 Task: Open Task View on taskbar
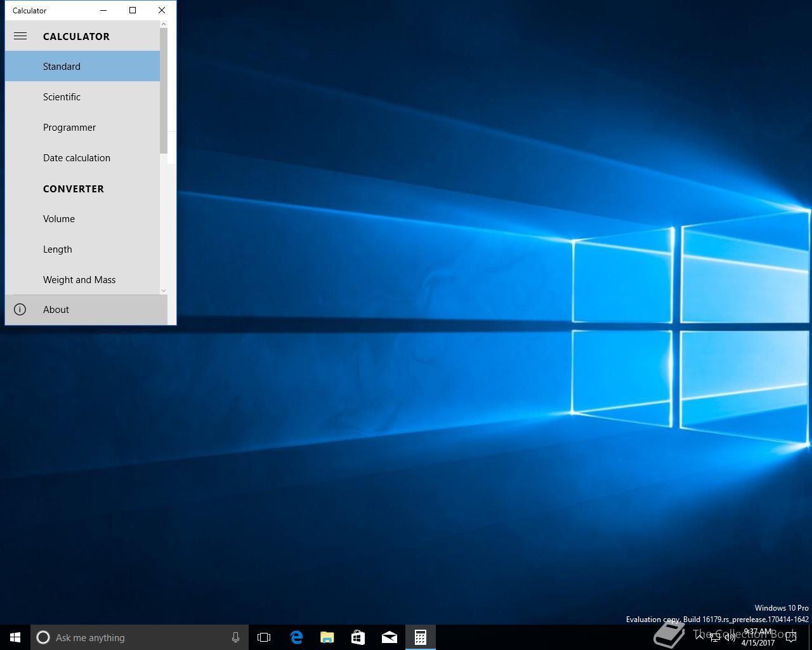[x=264, y=637]
